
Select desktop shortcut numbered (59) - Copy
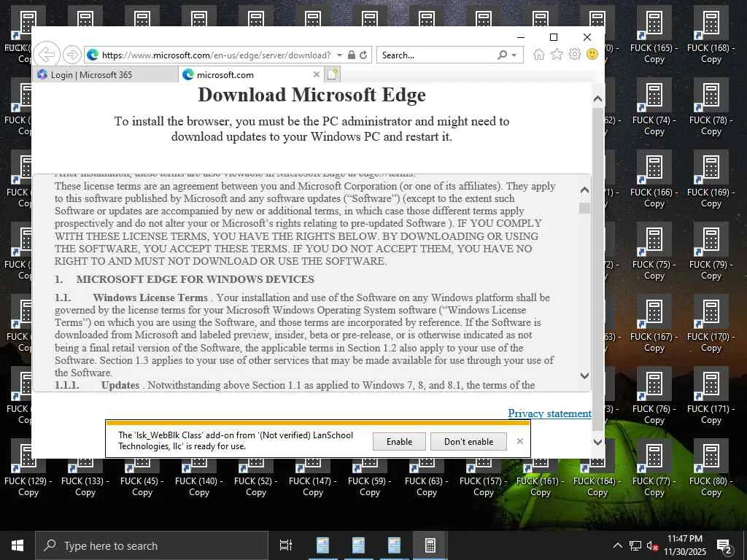pyautogui.click(x=370, y=478)
